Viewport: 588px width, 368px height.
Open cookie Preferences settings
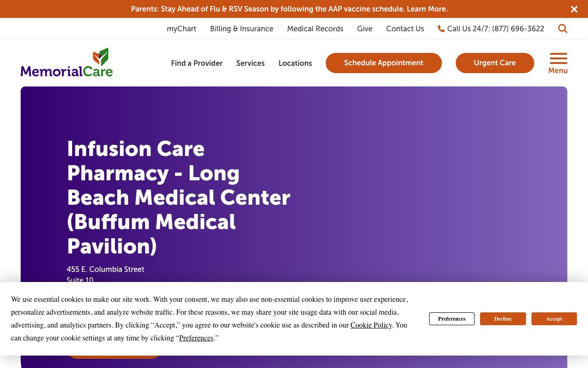(452, 319)
